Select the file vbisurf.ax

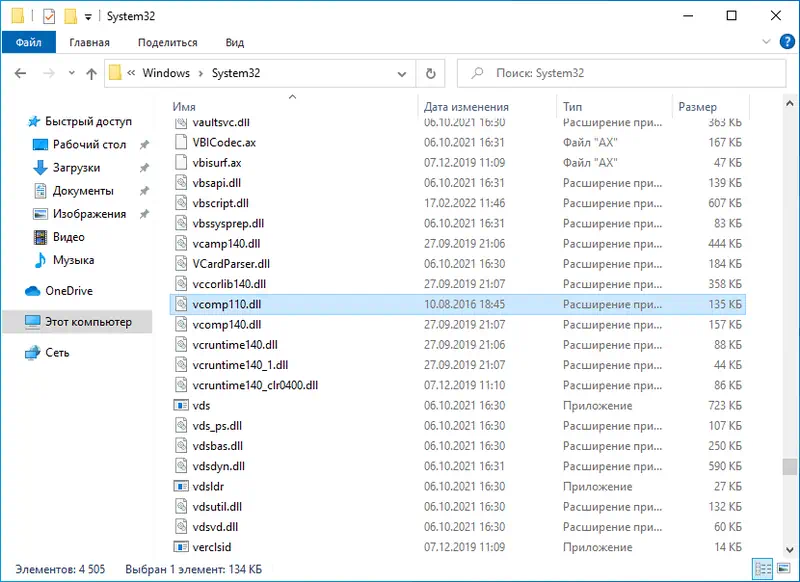[457, 163]
